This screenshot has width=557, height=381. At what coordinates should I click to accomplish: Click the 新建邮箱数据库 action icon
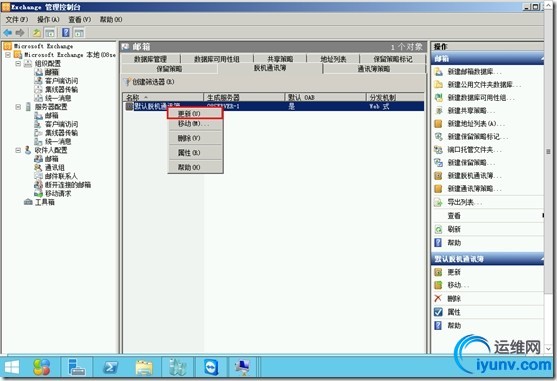click(x=439, y=72)
